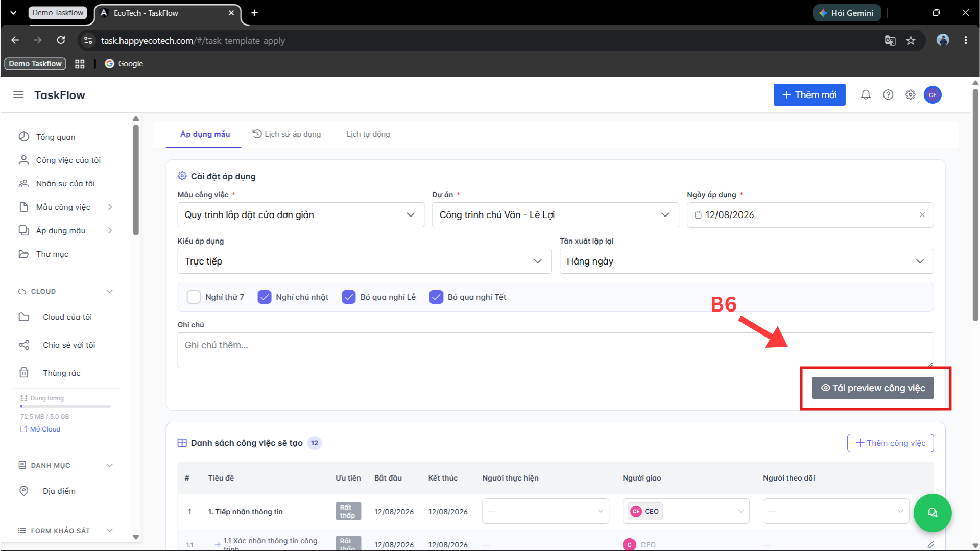The image size is (980, 551).
Task: Select the EcoTech - TaskFlow browser tab
Action: pyautogui.click(x=167, y=13)
